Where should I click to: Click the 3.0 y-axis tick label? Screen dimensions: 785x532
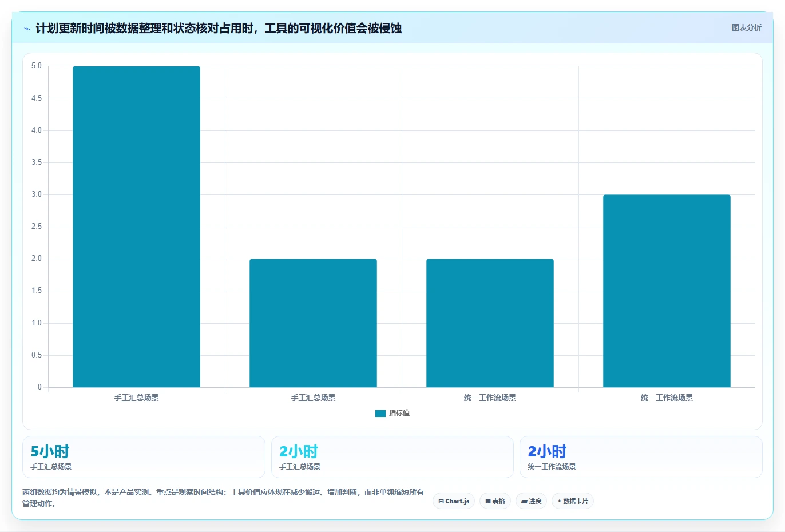pyautogui.click(x=37, y=194)
